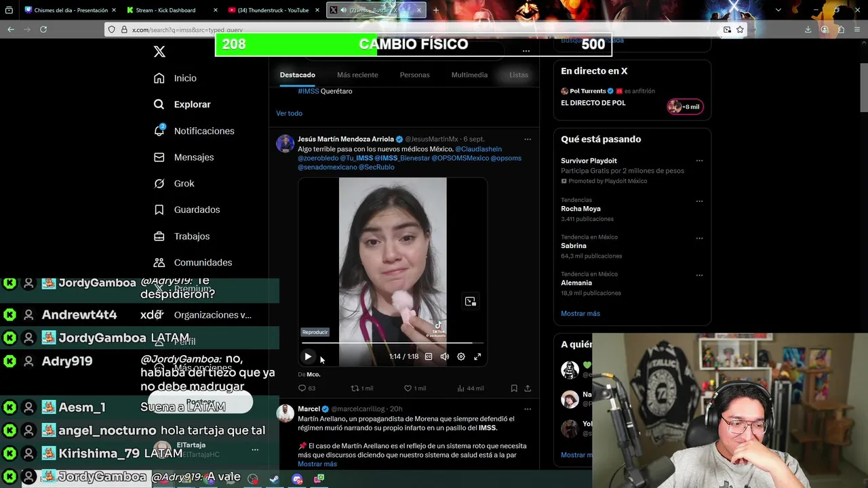This screenshot has height=488, width=868.
Task: Open more options on Jesús Martín post
Action: [x=528, y=140]
